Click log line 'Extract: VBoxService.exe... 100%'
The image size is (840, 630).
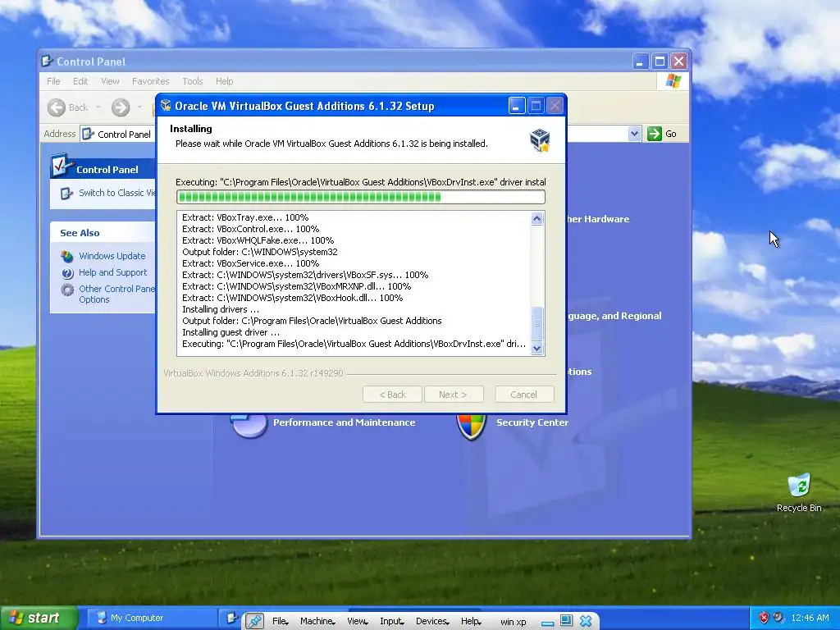pyautogui.click(x=251, y=263)
